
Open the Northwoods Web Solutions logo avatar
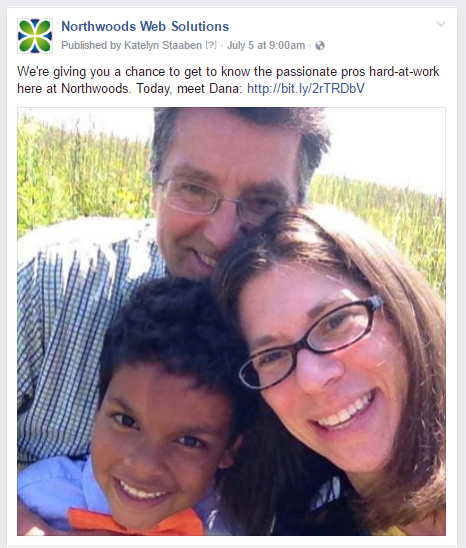tap(35, 36)
